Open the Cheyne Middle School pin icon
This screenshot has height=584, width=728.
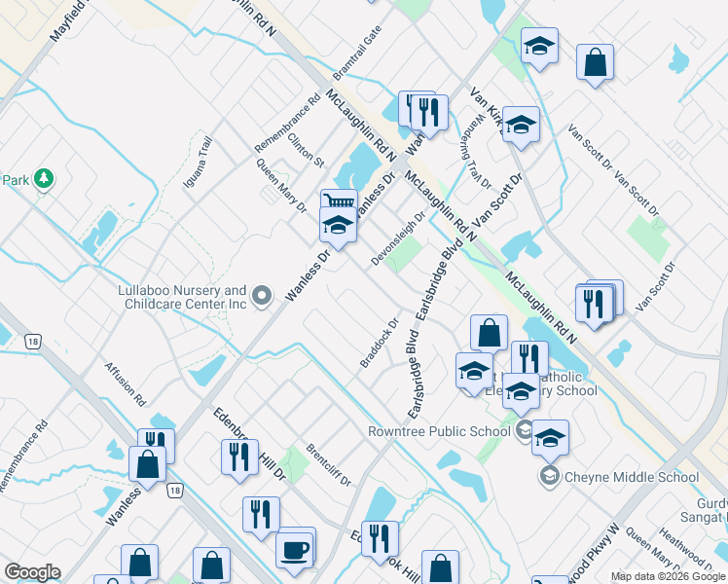(x=550, y=477)
